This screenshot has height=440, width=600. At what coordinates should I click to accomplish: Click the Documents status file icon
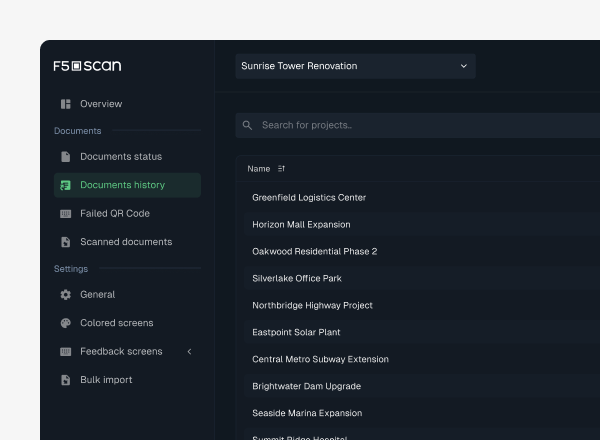pos(66,157)
